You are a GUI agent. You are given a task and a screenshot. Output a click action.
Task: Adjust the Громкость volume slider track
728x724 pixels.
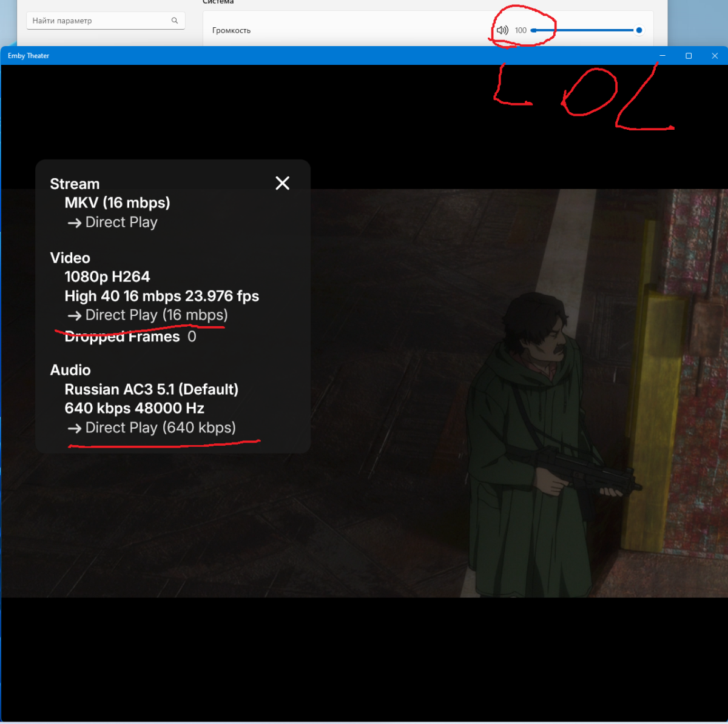coord(586,30)
